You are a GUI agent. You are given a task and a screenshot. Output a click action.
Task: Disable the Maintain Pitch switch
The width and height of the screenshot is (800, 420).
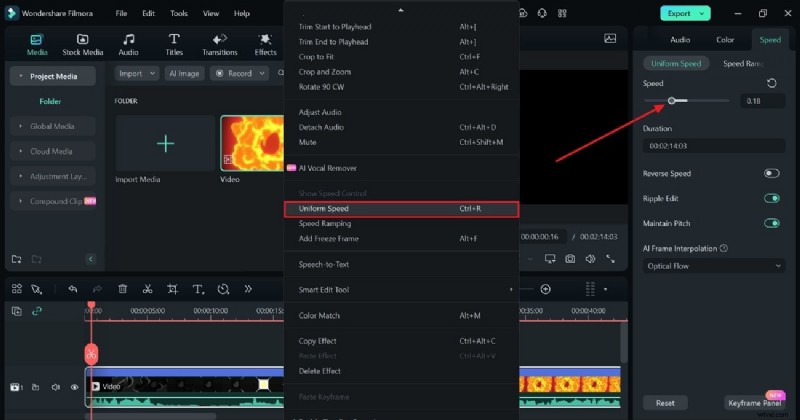pyautogui.click(x=771, y=223)
